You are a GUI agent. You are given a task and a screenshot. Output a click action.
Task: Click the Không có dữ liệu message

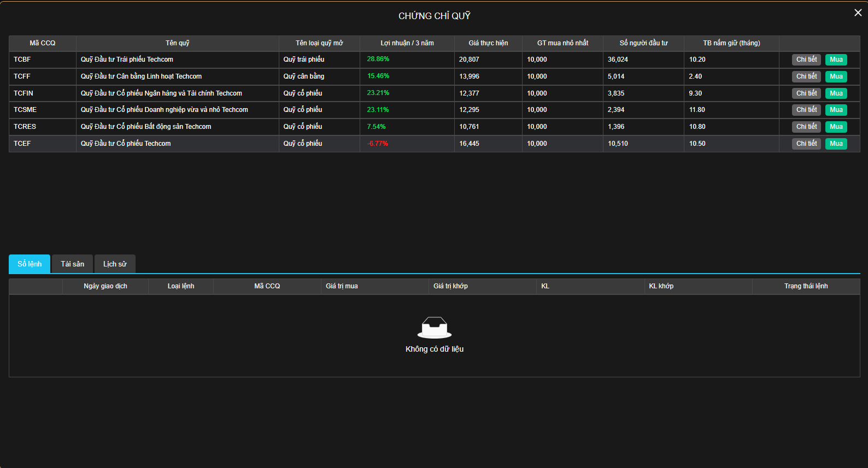(435, 349)
